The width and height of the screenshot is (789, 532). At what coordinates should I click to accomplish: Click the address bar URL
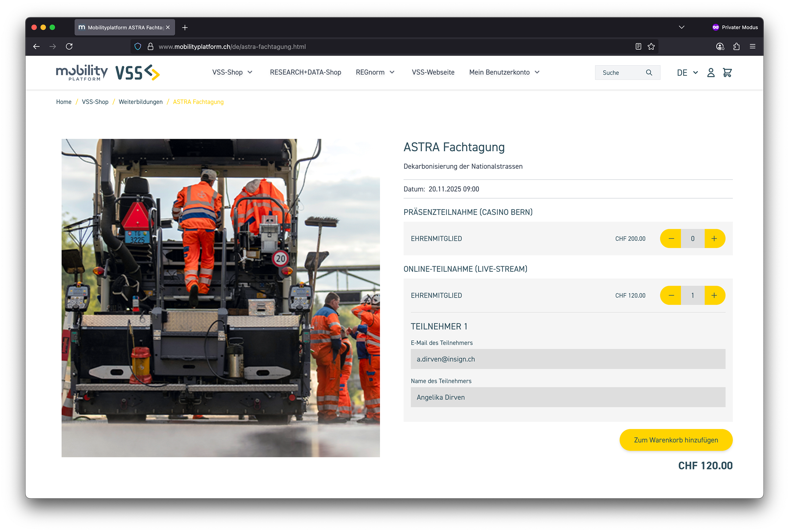point(232,46)
